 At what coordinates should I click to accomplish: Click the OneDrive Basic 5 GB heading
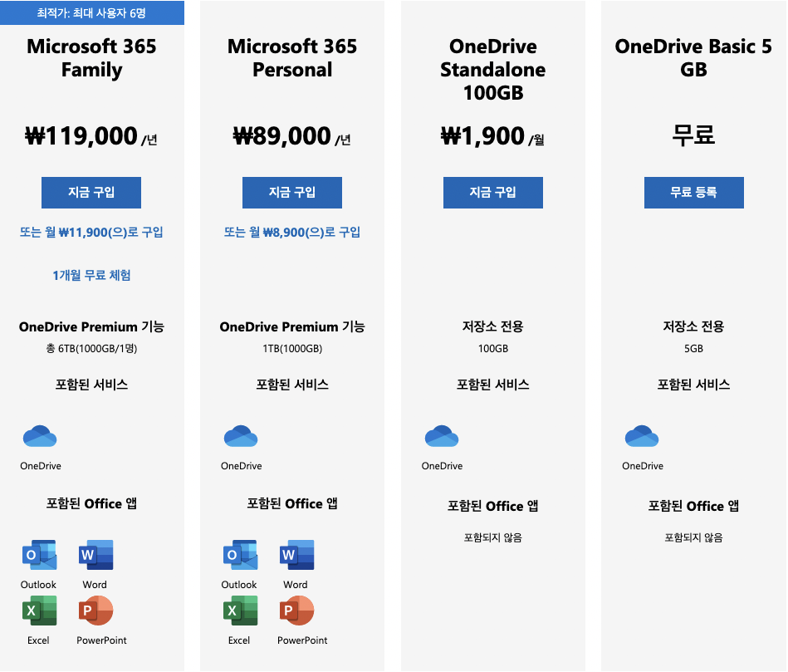[693, 58]
